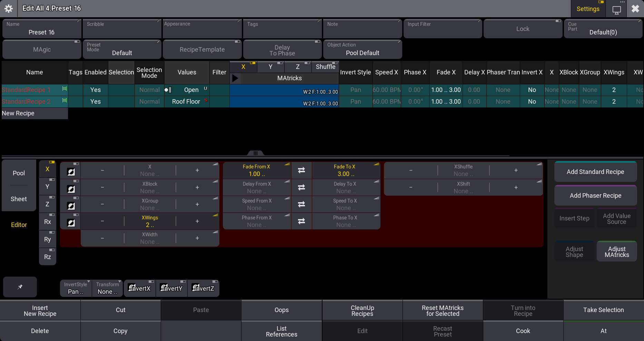Select the Rx axis tab
Screen dimensions: 644x341
point(48,222)
